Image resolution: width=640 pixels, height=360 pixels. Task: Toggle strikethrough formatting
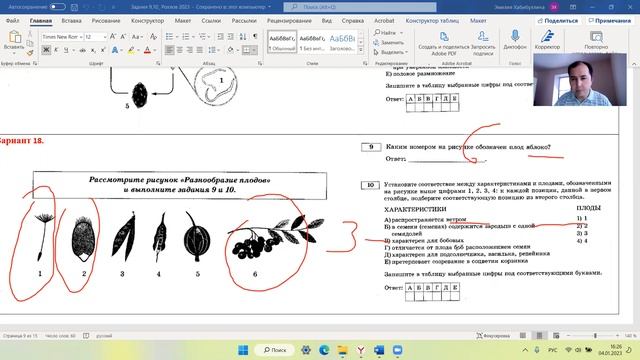pos(82,50)
